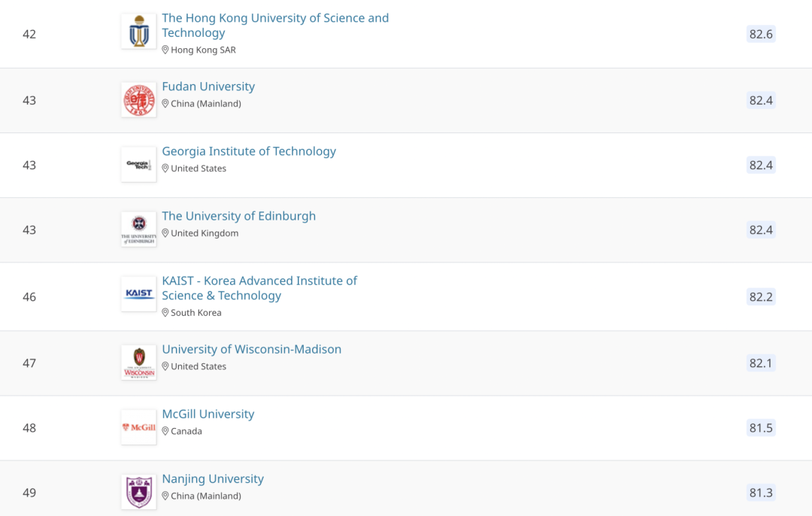Click the HKUST university logo icon
This screenshot has height=516, width=812.
(x=138, y=32)
